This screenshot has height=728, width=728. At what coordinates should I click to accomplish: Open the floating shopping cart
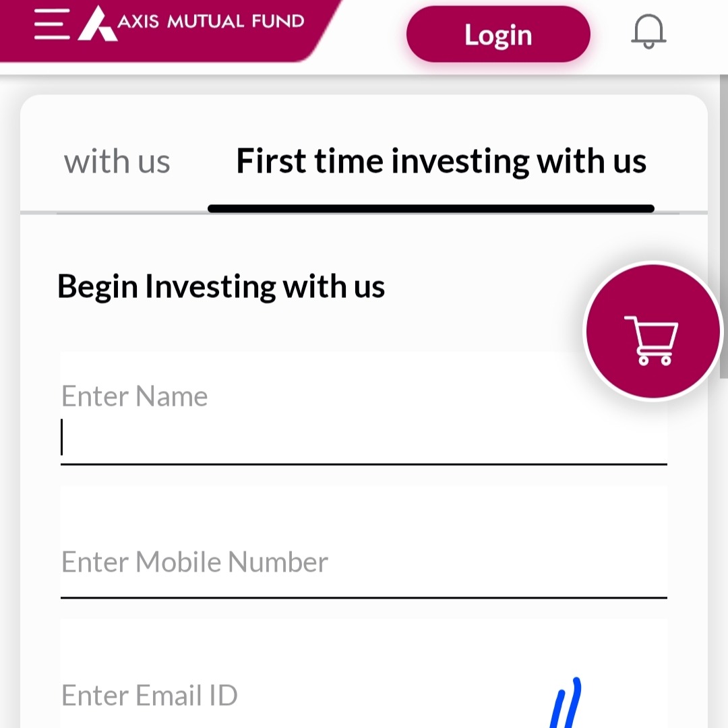652,331
